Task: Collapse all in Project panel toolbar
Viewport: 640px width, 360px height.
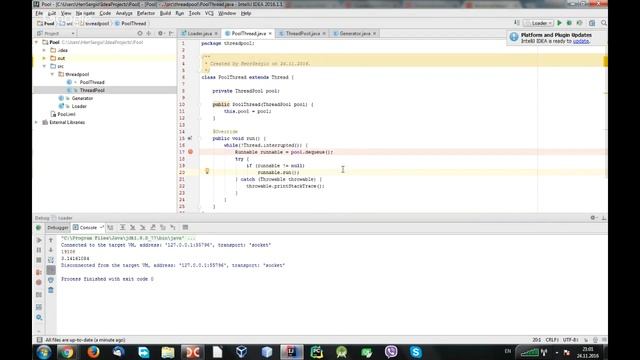Action: pos(149,33)
